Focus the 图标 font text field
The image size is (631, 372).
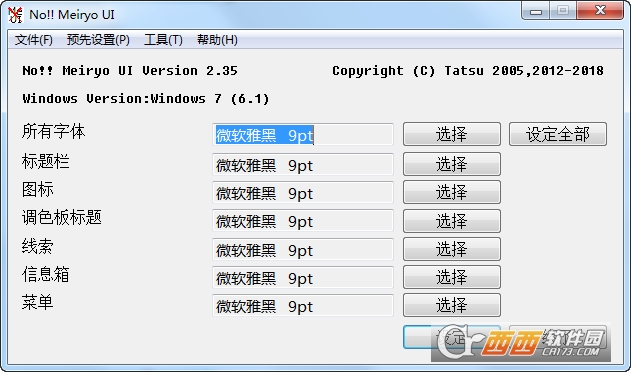pyautogui.click(x=303, y=192)
